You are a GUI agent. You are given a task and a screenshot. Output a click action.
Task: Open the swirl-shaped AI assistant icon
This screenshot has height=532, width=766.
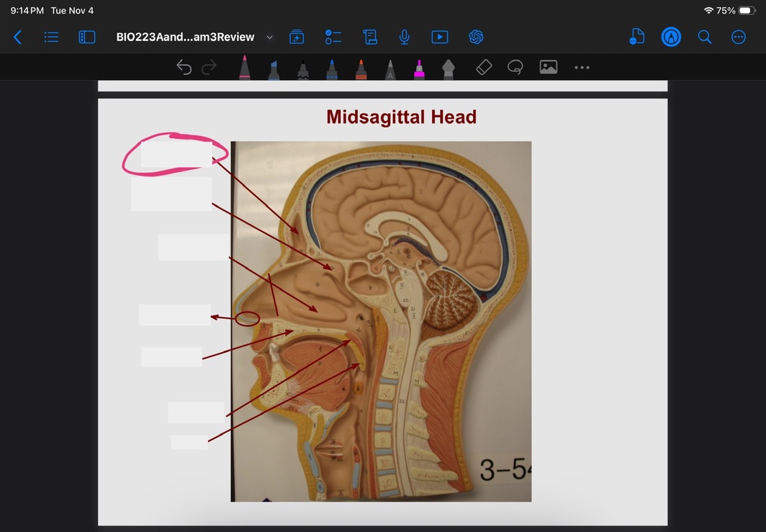pyautogui.click(x=476, y=37)
